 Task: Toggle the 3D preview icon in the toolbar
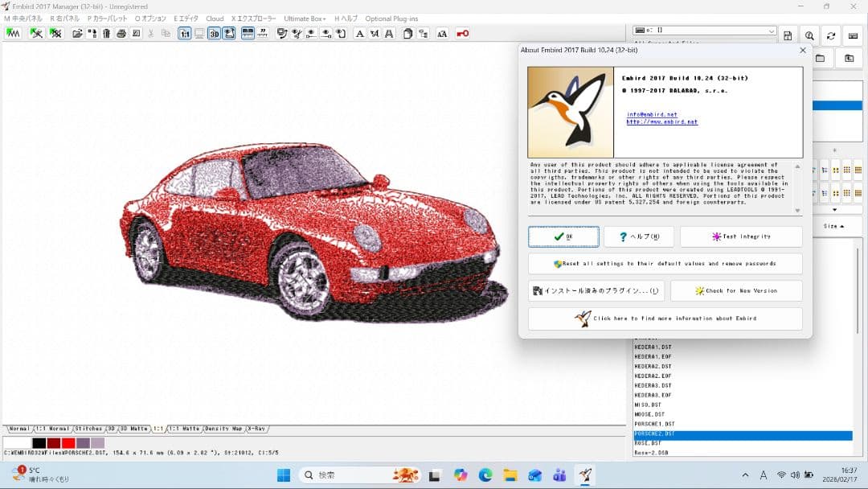[215, 33]
